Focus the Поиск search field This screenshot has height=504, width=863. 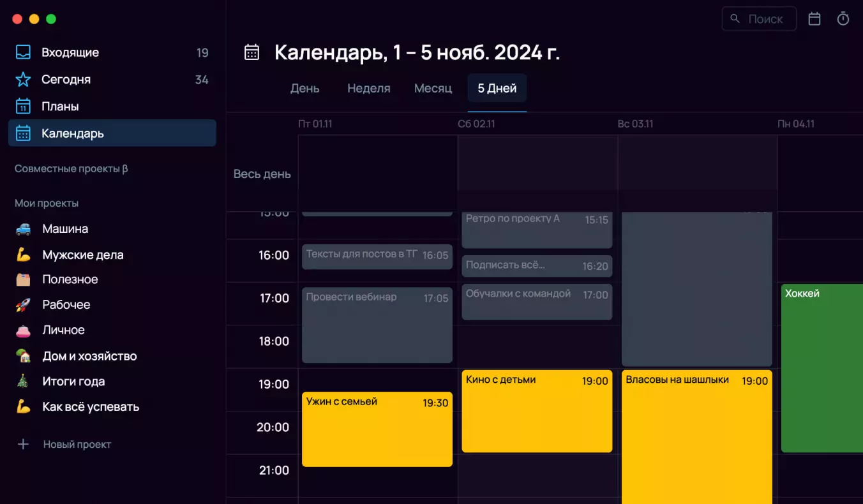pyautogui.click(x=759, y=19)
